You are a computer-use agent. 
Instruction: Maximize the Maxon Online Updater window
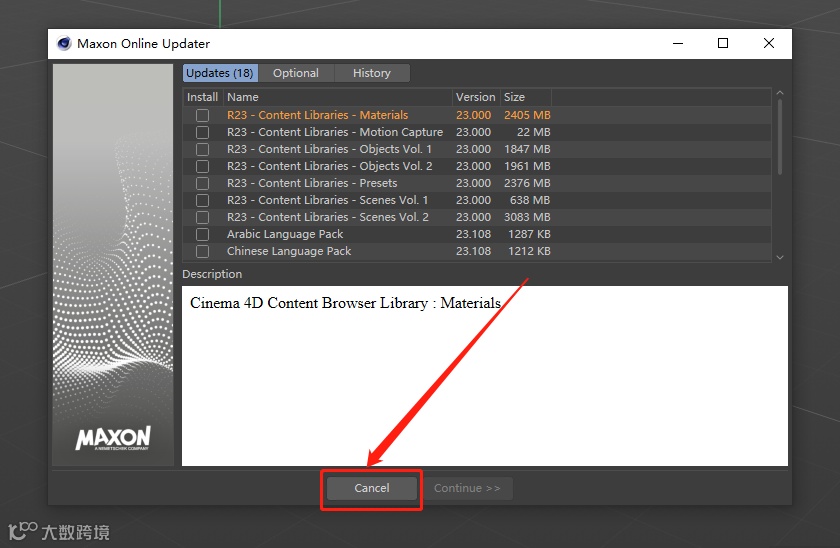723,43
